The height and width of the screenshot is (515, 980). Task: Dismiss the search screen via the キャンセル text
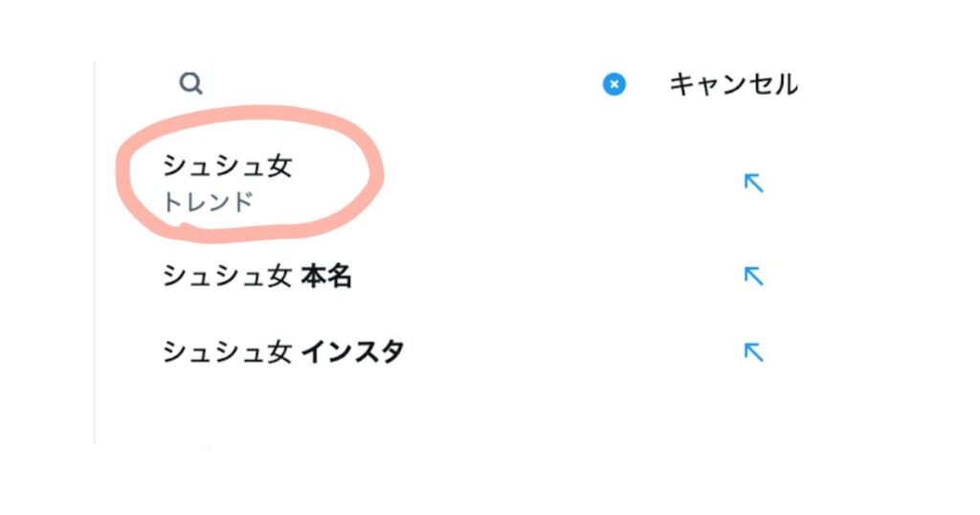733,84
